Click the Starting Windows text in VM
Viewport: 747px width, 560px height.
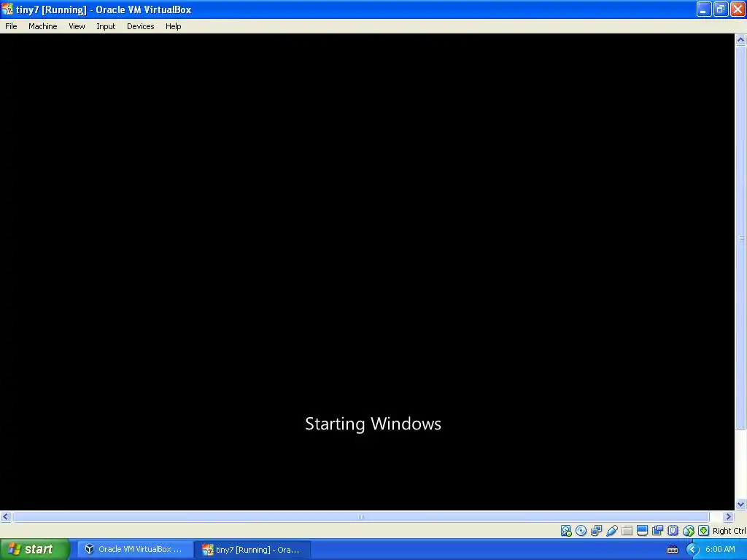tap(373, 424)
